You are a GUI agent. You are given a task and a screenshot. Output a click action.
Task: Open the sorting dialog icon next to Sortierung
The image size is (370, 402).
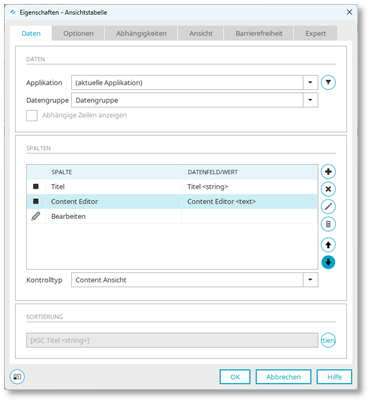click(x=328, y=340)
